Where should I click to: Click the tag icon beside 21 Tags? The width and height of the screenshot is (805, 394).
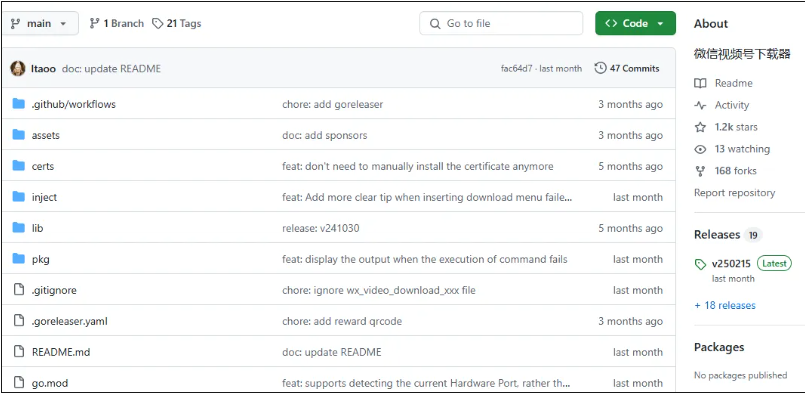[x=158, y=24]
